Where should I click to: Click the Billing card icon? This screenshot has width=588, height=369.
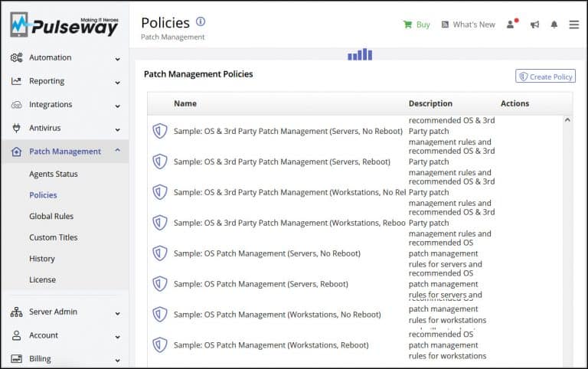click(x=16, y=359)
